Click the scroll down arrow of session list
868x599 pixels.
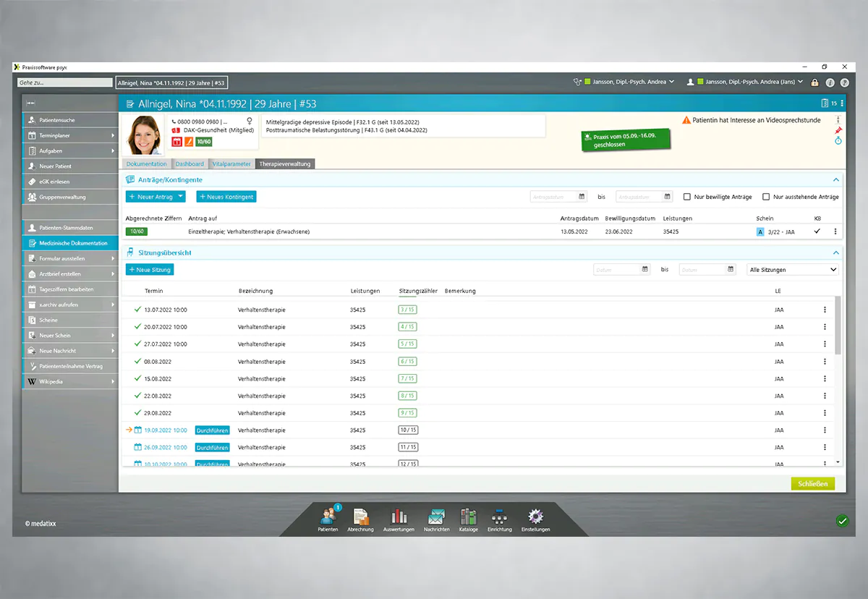click(838, 462)
